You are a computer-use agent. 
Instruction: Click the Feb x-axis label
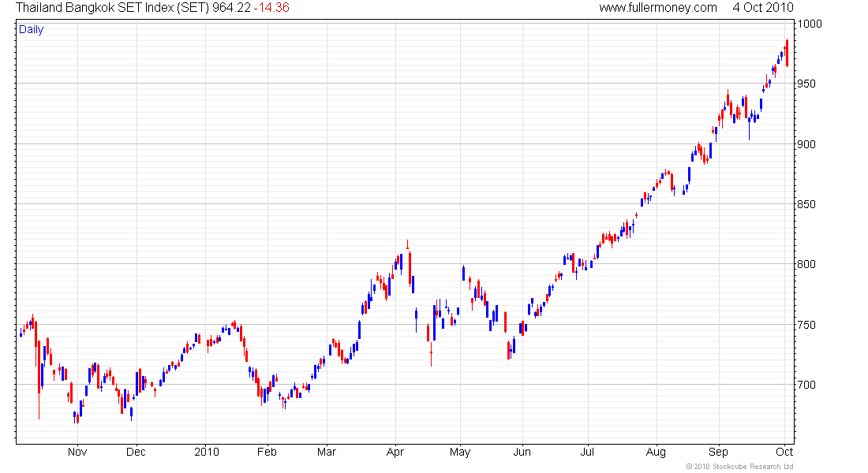(x=267, y=452)
